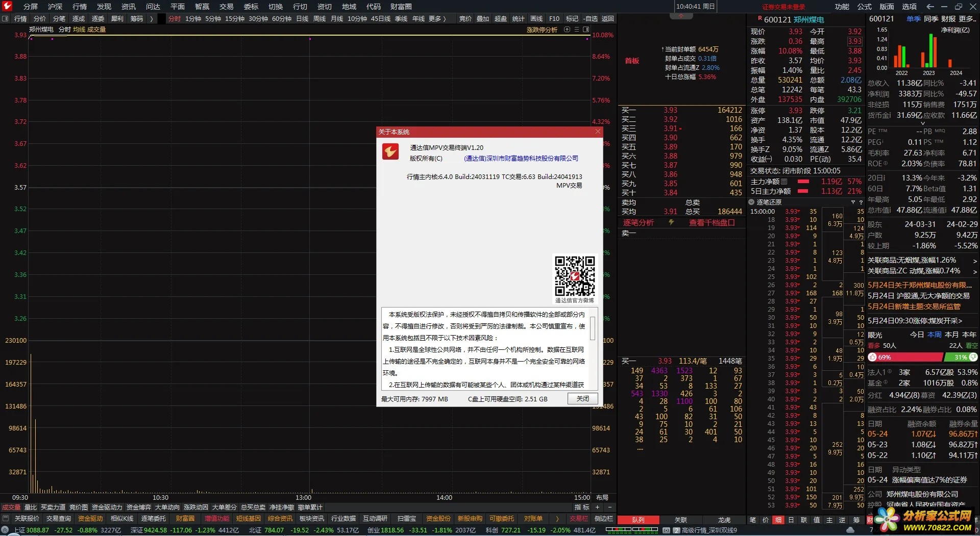The width and height of the screenshot is (980, 536).
Task: Click the 5日主力净额 red bar indicator
Action: point(803,191)
